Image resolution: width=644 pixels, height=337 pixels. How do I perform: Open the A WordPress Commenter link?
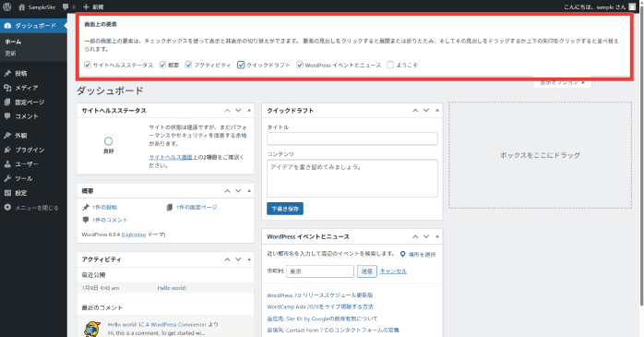pyautogui.click(x=176, y=324)
